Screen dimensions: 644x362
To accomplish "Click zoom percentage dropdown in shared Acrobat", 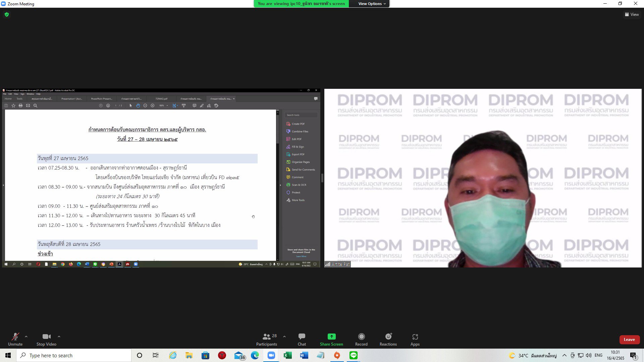I will click(163, 106).
